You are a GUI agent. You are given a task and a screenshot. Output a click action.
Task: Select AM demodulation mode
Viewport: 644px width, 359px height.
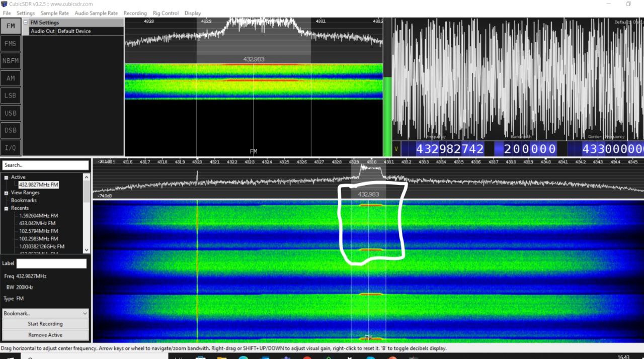pyautogui.click(x=11, y=78)
